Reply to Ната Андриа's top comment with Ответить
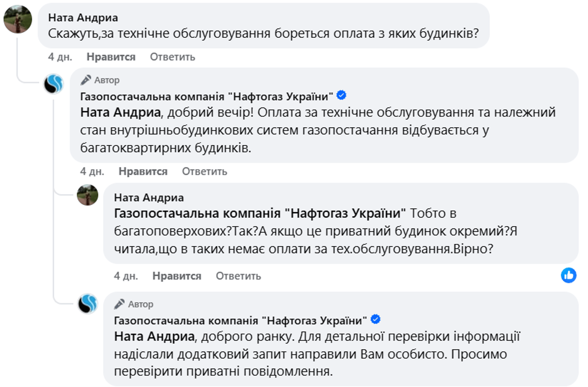Image resolution: width=588 pixels, height=387 pixels. pos(173,57)
